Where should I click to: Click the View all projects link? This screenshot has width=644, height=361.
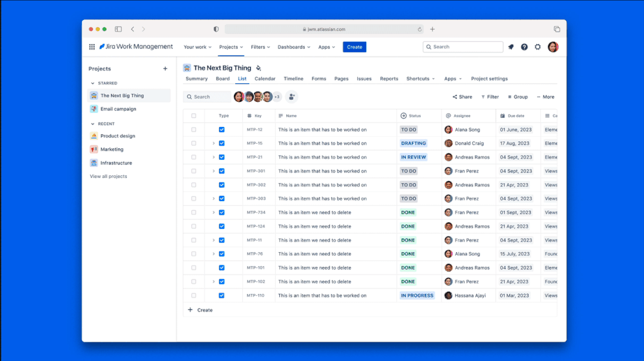pos(108,177)
